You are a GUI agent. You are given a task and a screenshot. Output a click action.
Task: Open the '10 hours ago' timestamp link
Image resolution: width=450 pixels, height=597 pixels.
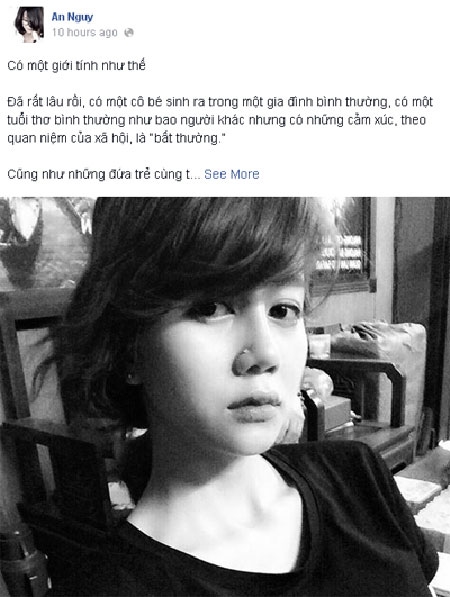[85, 32]
